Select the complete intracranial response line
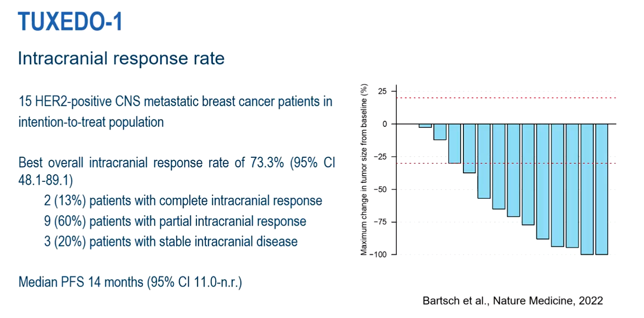 (x=182, y=200)
